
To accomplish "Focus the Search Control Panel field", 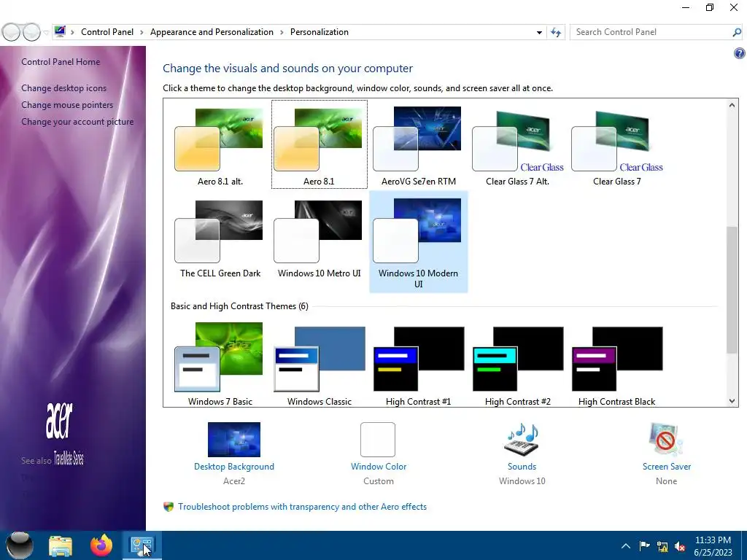I will coord(650,32).
